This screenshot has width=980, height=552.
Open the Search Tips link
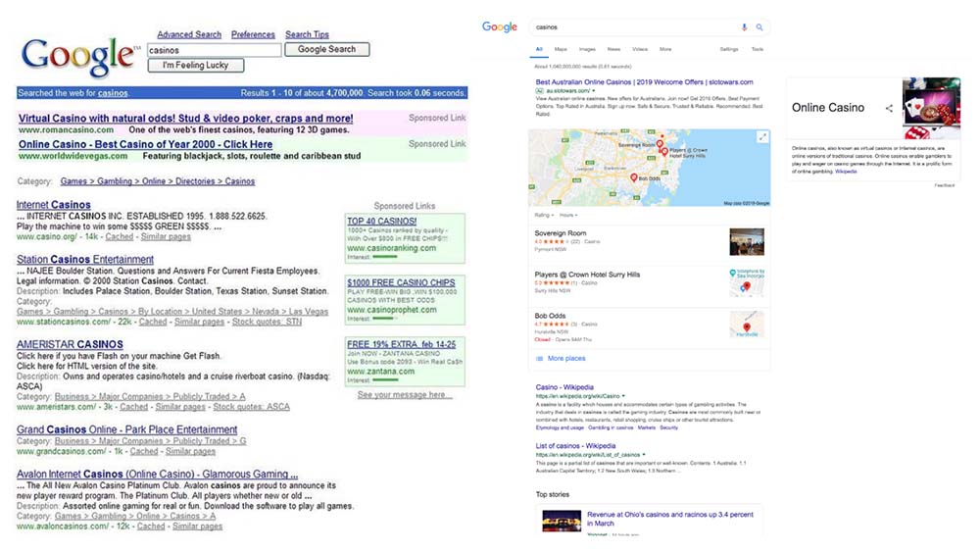pos(307,34)
